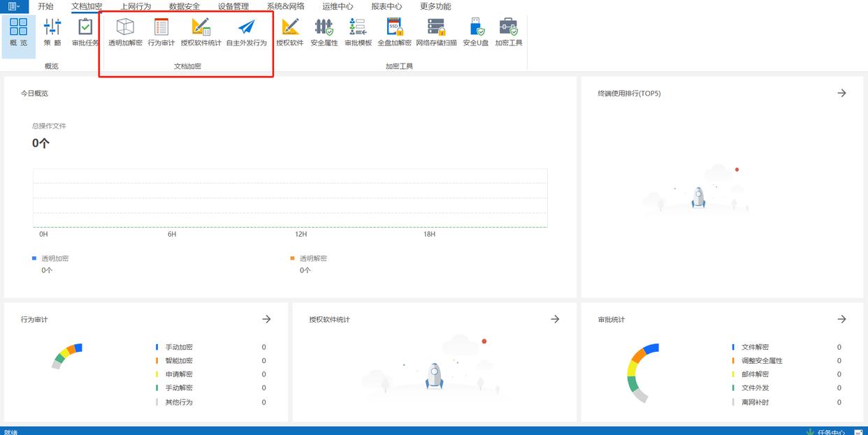Click the 策略 sliders icon

[52, 32]
